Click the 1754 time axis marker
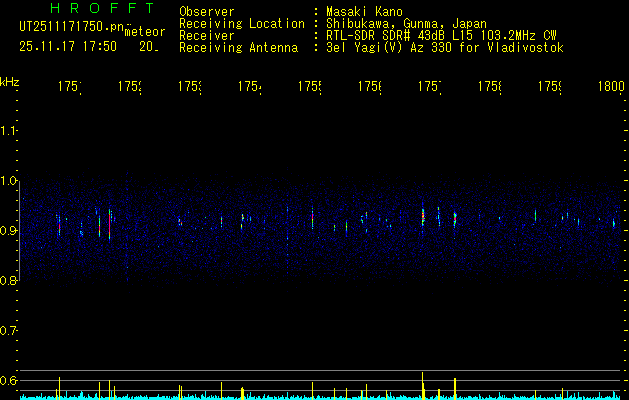The height and width of the screenshot is (400, 629). (x=250, y=87)
